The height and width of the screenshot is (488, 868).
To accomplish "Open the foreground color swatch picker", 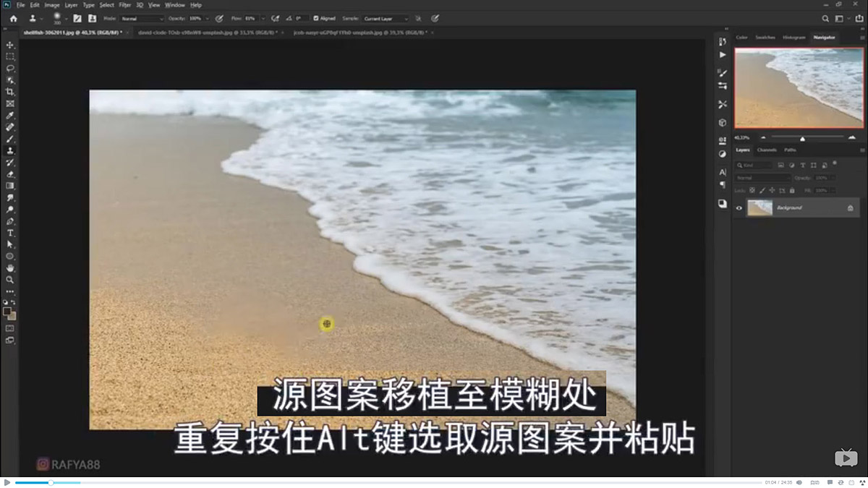I will click(9, 311).
